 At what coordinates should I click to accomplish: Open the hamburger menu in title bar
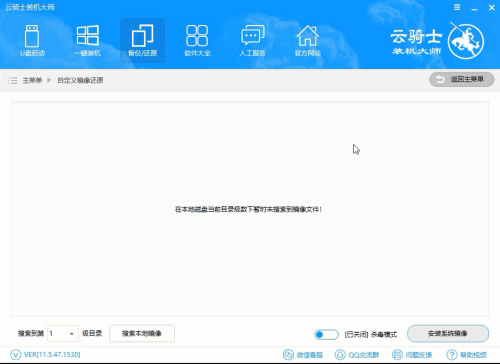tap(457, 7)
